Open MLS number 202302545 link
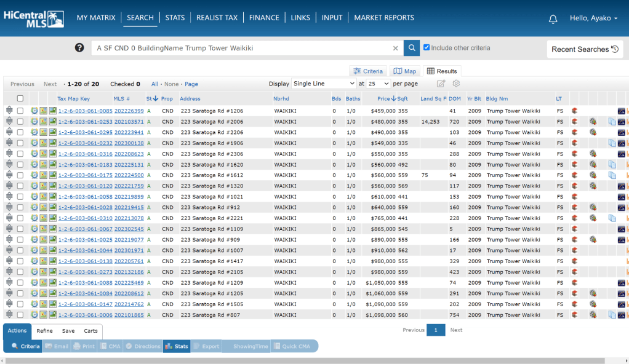This screenshot has width=629, height=364. pyautogui.click(x=129, y=229)
